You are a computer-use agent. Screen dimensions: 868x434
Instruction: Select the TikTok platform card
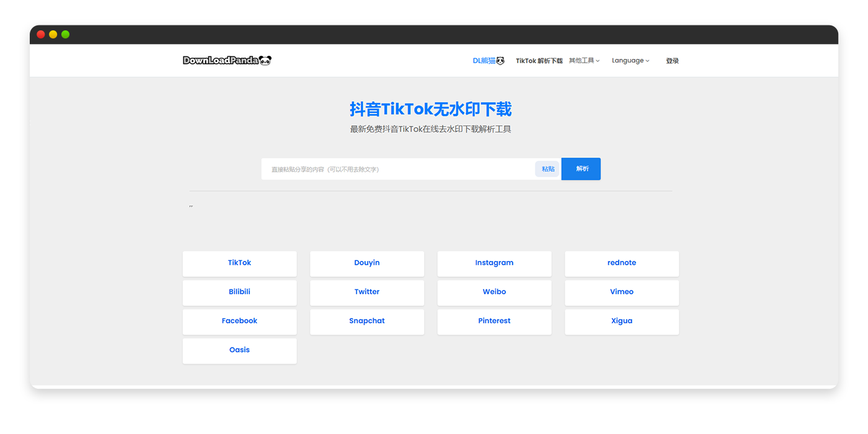(239, 263)
